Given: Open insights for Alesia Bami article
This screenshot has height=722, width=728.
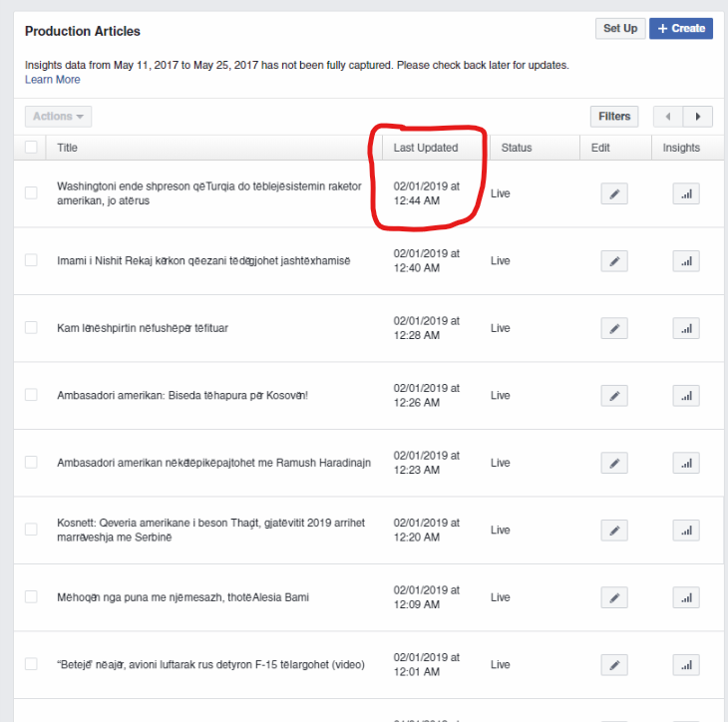Looking at the screenshot, I should coord(686,597).
